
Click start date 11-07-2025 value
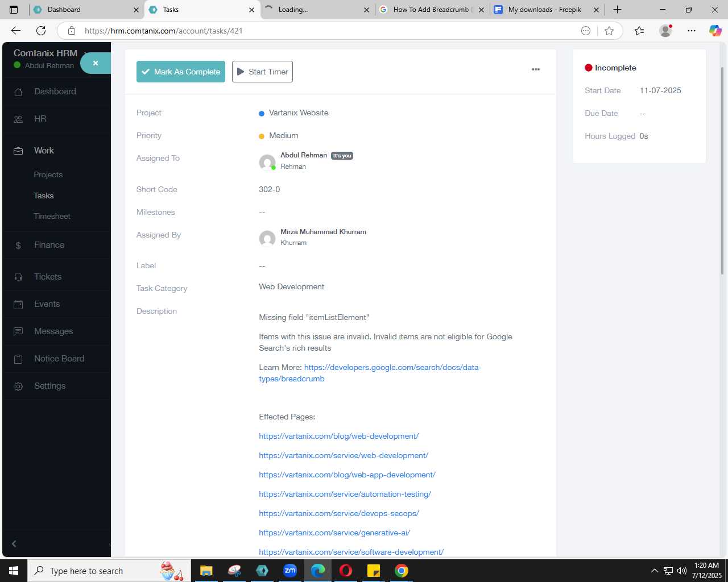point(660,90)
